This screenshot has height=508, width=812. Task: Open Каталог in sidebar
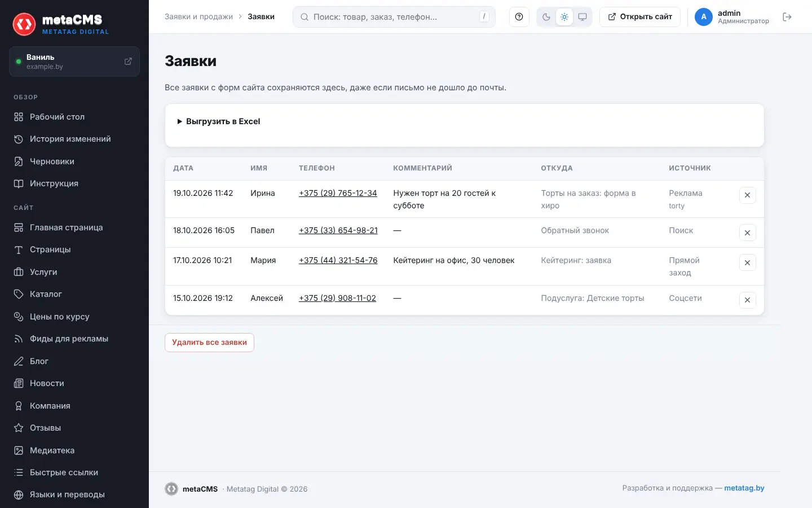point(74,294)
